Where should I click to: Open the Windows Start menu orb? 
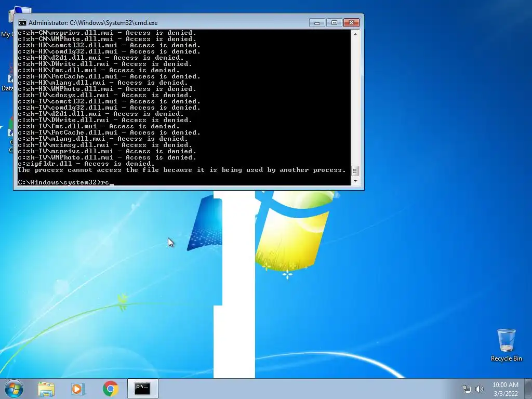pos(14,389)
